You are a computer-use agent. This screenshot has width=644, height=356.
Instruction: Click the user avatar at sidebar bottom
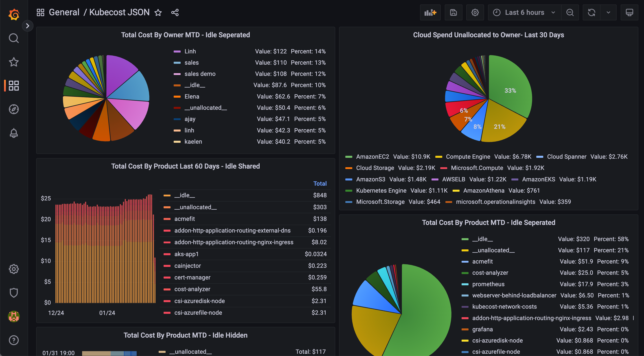tap(14, 316)
